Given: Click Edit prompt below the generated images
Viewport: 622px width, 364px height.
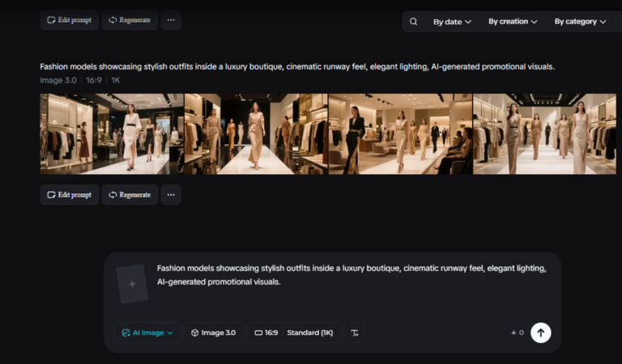Looking at the screenshot, I should tap(70, 194).
